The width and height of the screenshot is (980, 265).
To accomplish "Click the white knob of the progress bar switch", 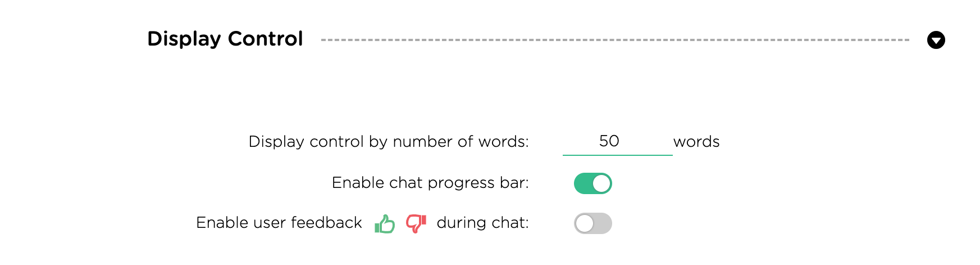I will pos(601,183).
